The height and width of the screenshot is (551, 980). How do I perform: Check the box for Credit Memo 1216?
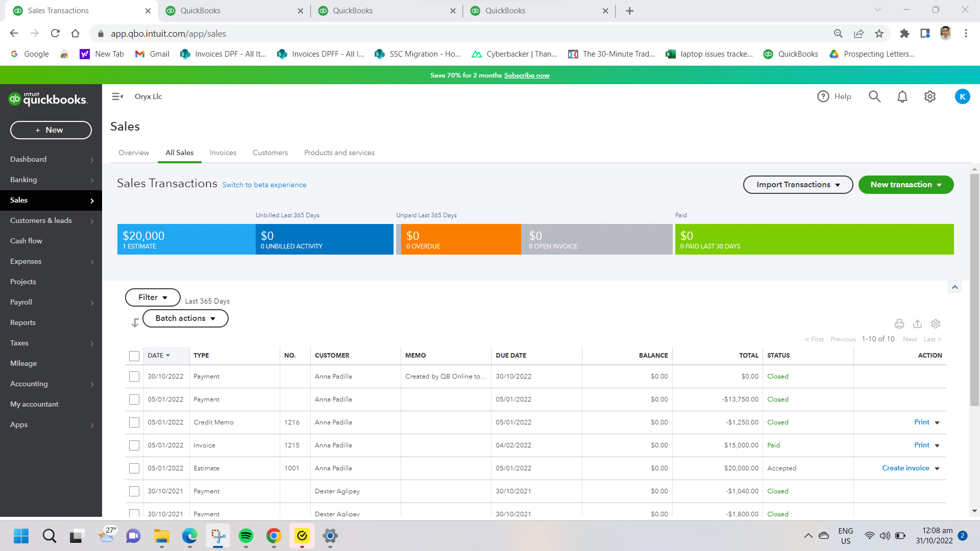(134, 422)
